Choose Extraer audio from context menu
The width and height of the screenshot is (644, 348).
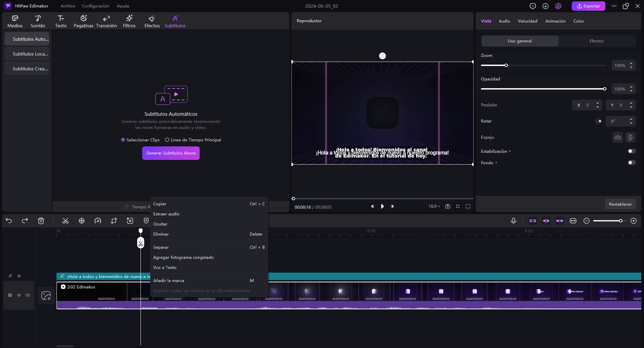(166, 214)
